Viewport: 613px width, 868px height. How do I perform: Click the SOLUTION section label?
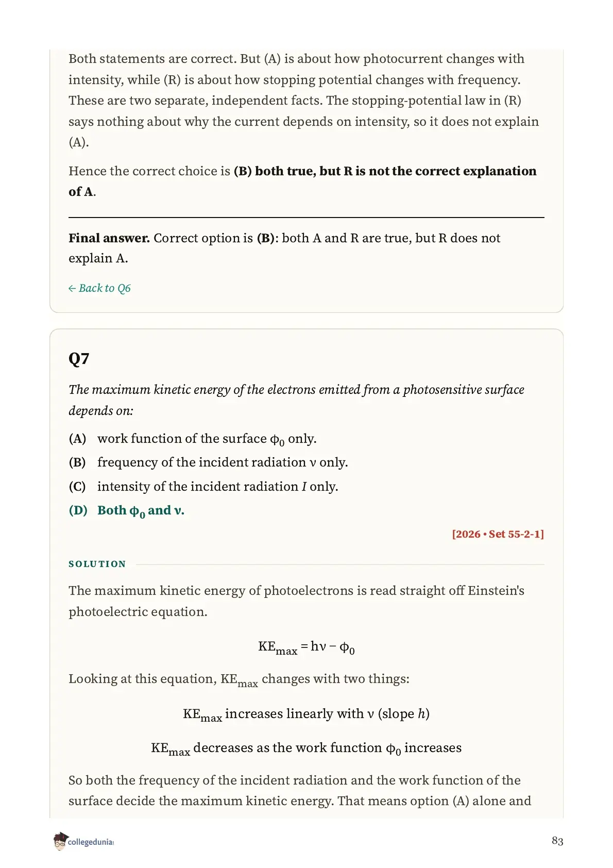click(97, 564)
